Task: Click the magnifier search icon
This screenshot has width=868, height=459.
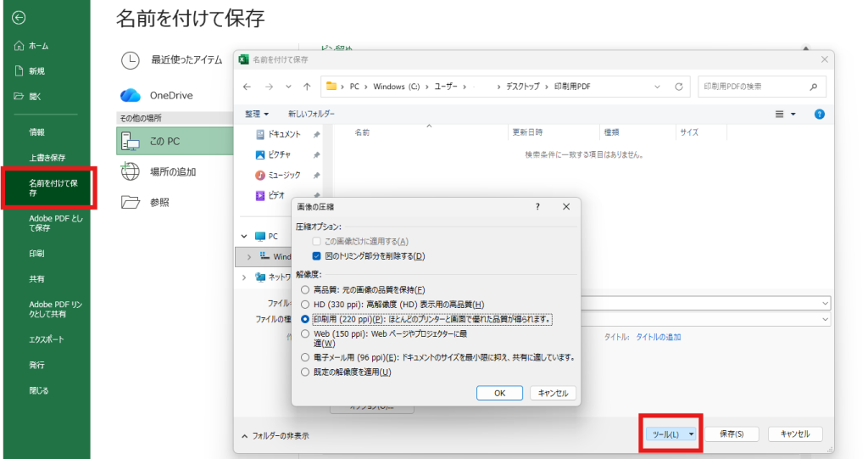Action: 813,87
